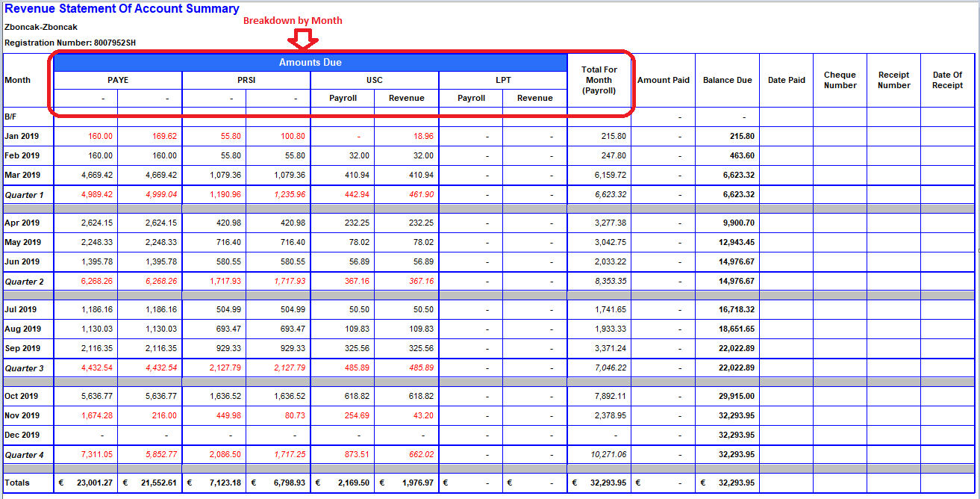Click the 'PRSI' column header
This screenshot has width=980, height=499.
[246, 80]
